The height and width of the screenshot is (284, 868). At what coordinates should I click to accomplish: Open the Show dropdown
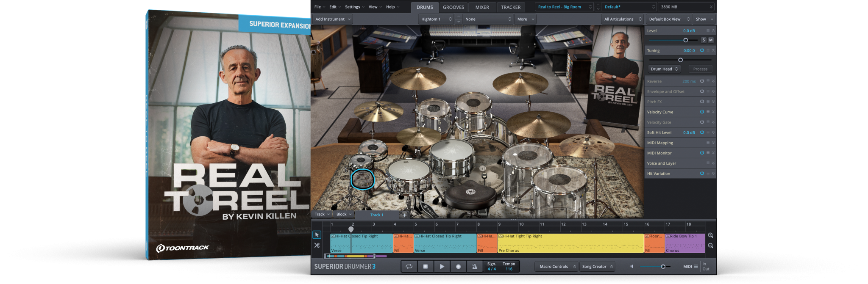(704, 19)
